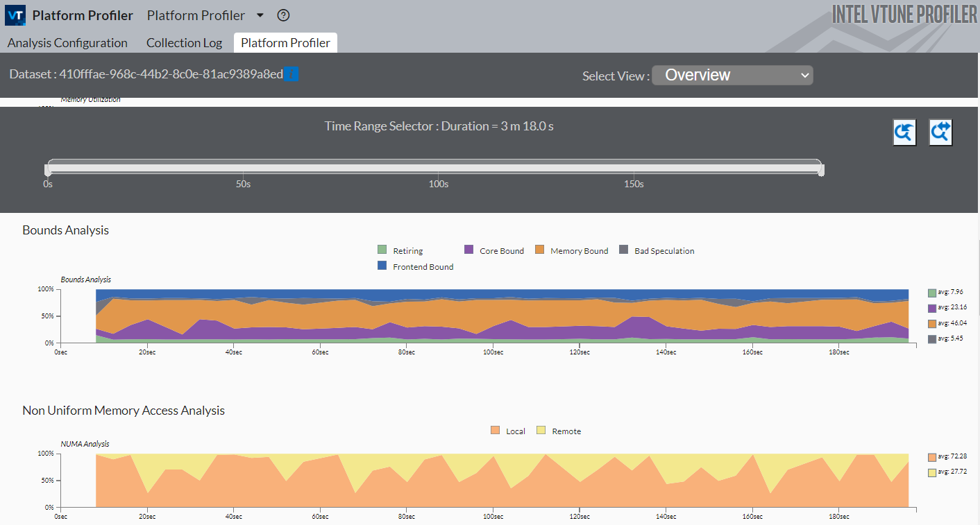Click the yellow Remote avg swatch at right
The height and width of the screenshot is (525, 980).
point(931,472)
